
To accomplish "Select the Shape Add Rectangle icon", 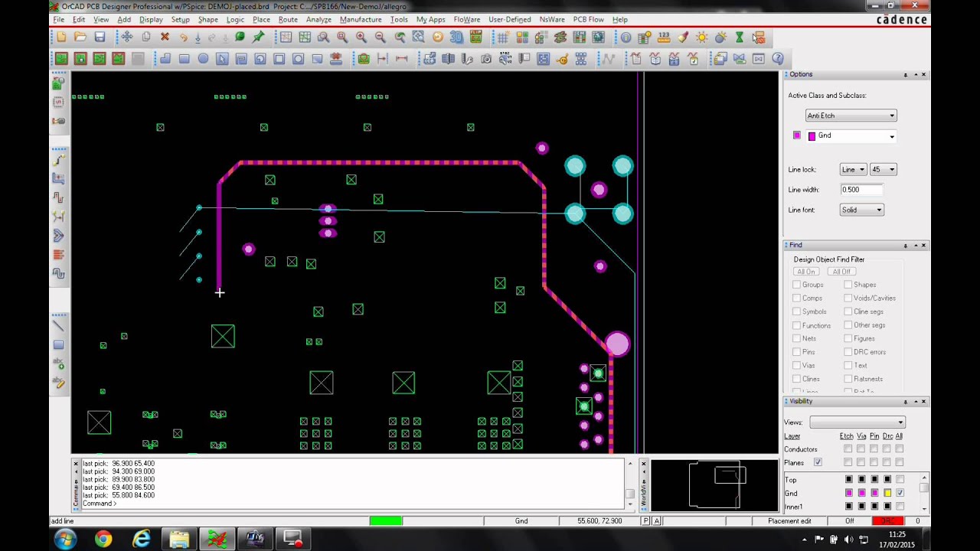I will point(184,58).
